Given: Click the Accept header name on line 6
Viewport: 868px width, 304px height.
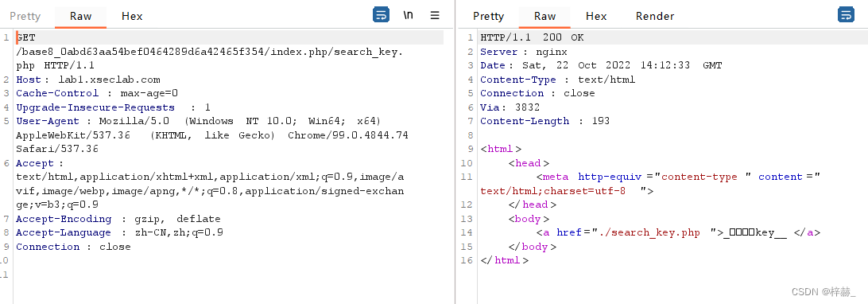Looking at the screenshot, I should [35, 163].
